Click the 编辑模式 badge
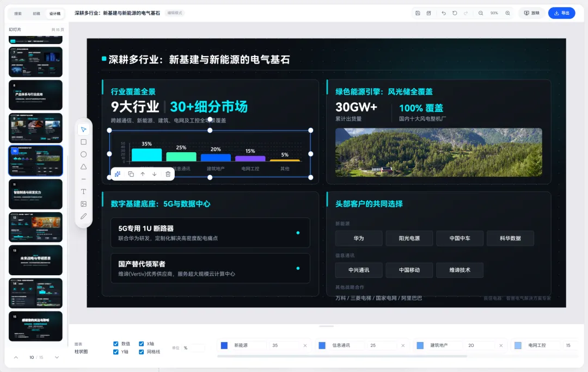Viewport: 588px width, 372px height. coord(175,13)
